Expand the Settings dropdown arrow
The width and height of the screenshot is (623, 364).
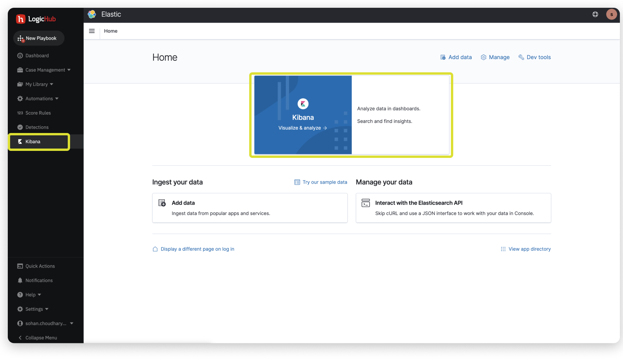coord(47,309)
